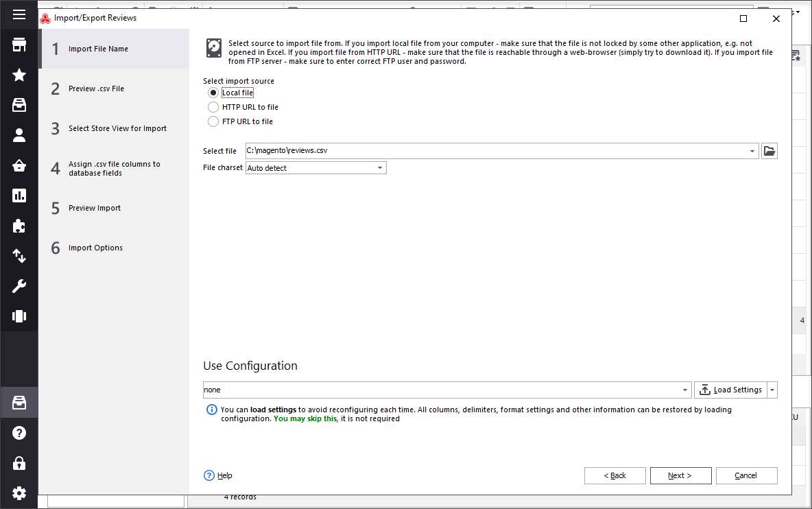Click the 'Select import source' label
The image size is (812, 509).
tap(238, 81)
